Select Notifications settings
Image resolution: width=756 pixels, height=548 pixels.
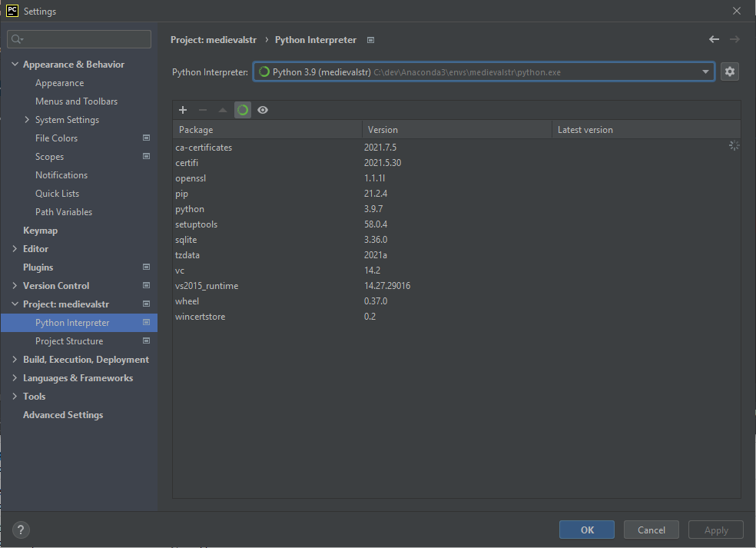coord(61,174)
